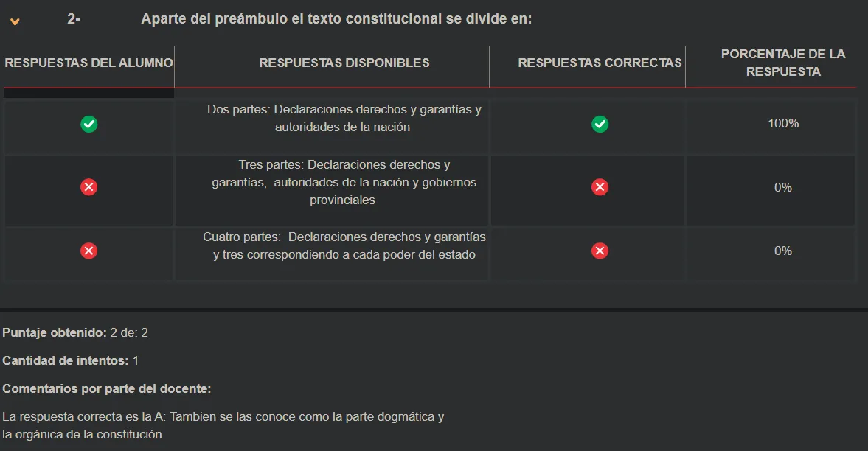Click 'Respuestas del alumno' column header
This screenshot has height=451, width=868.
88,63
